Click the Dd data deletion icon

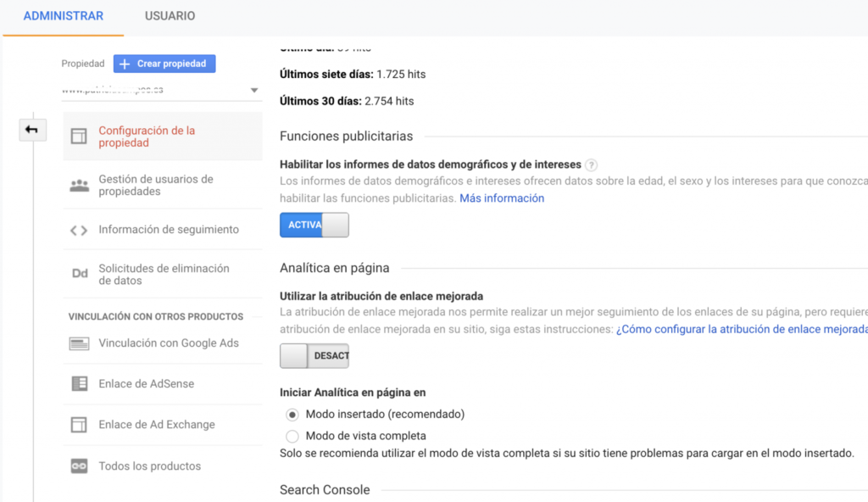point(79,274)
